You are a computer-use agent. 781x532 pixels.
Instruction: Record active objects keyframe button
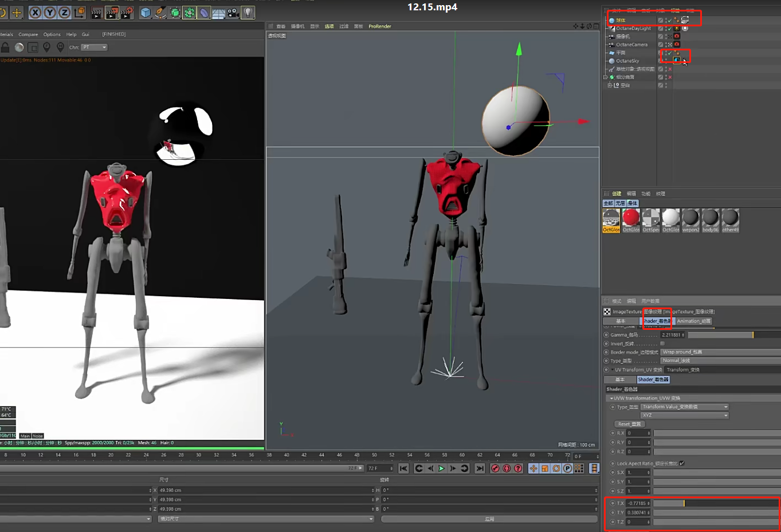[x=496, y=468]
